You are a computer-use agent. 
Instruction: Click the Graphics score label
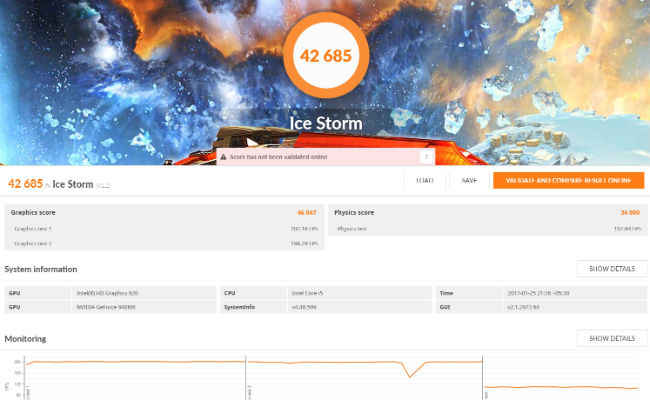click(x=33, y=212)
